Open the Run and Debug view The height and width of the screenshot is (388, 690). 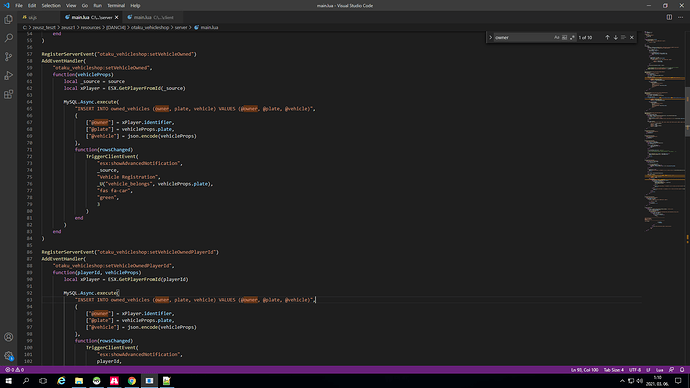8,76
